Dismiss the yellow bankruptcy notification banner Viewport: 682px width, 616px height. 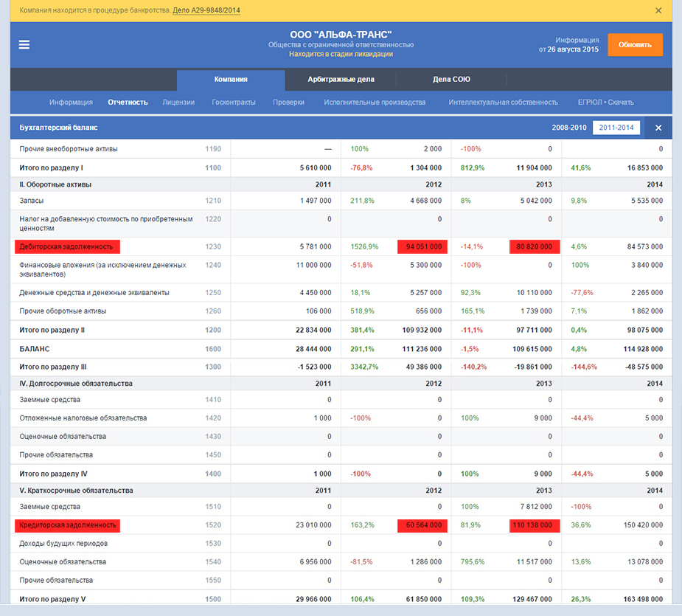coord(658,10)
